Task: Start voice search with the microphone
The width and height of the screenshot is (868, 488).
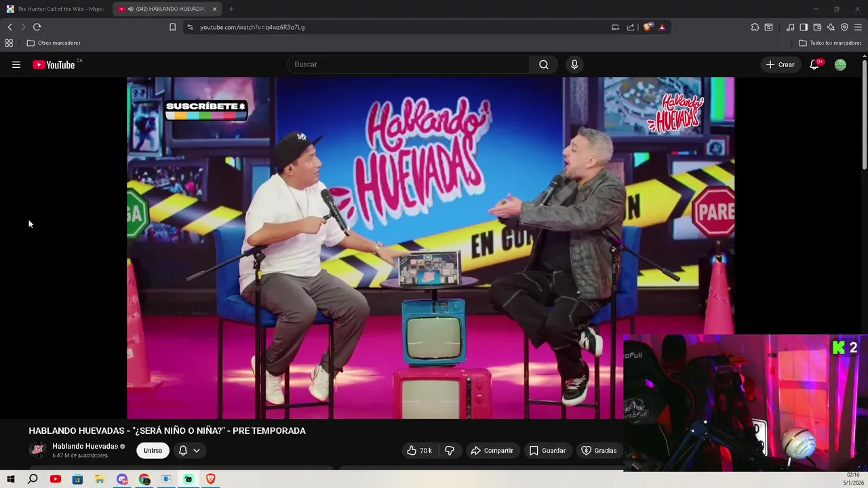Action: [x=574, y=64]
